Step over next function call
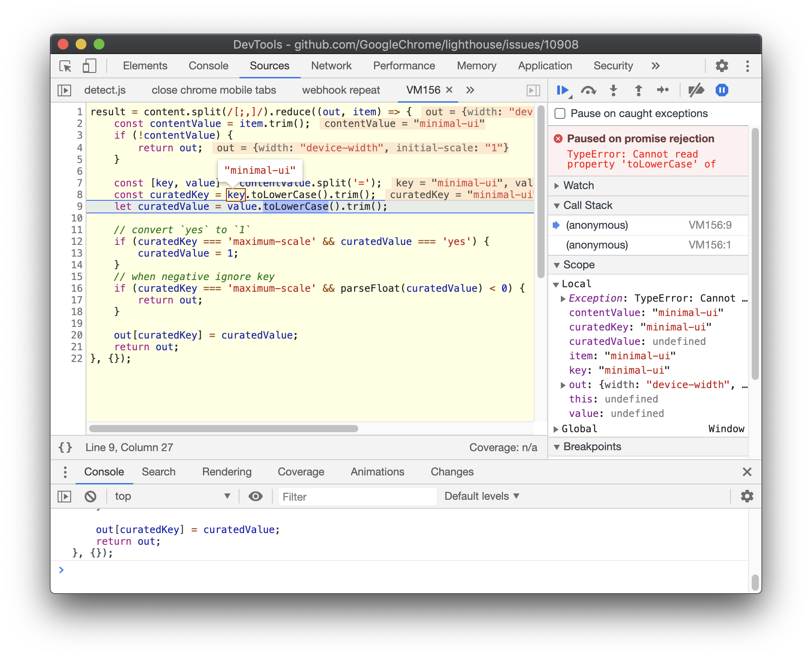The height and width of the screenshot is (660, 812). [588, 90]
